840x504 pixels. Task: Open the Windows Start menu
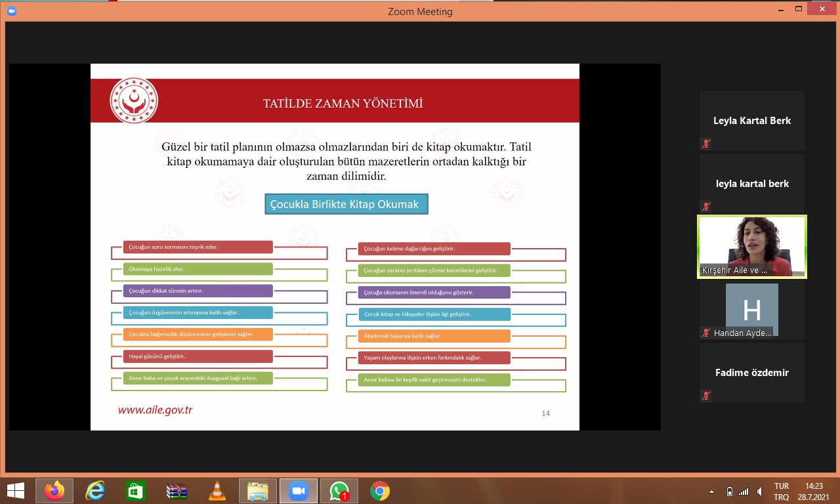tap(15, 491)
